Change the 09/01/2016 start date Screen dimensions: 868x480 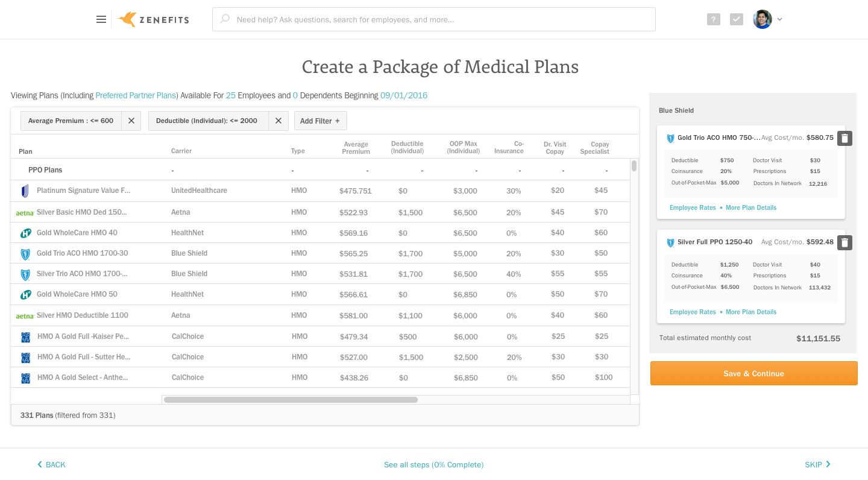pos(404,95)
